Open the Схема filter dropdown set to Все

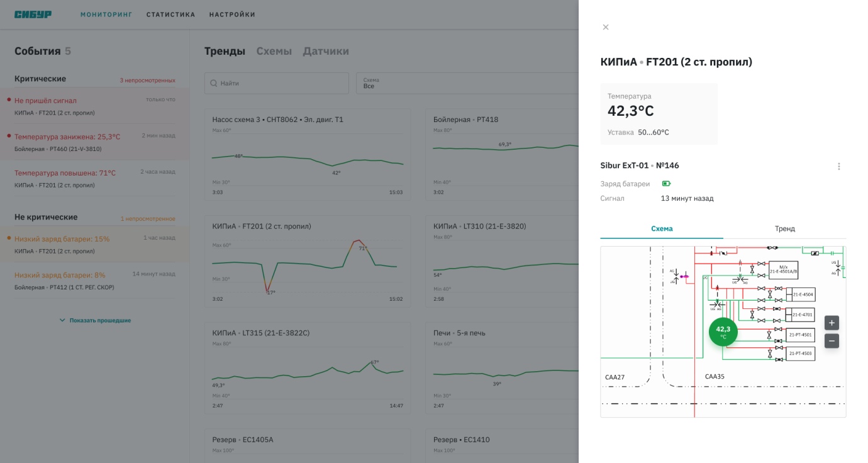tap(467, 83)
